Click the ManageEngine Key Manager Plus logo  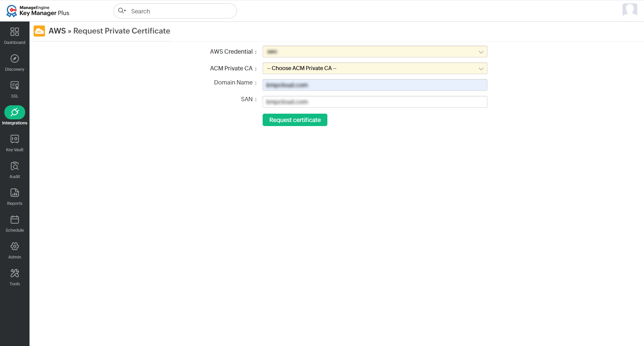(x=38, y=11)
